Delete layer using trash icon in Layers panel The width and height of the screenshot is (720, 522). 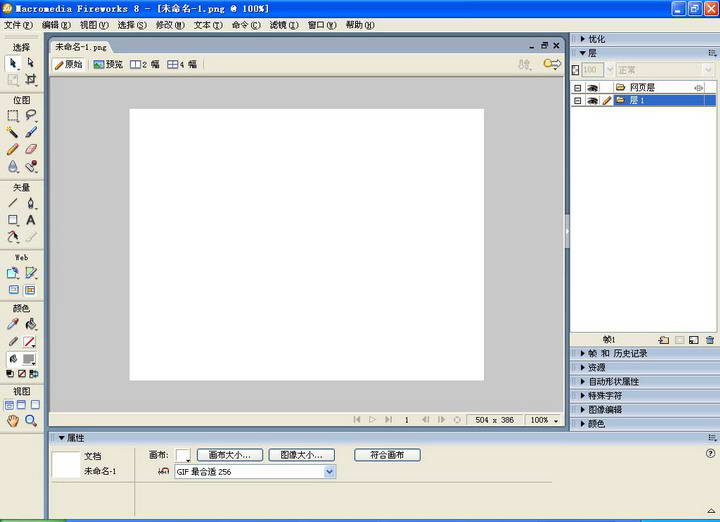tap(710, 340)
